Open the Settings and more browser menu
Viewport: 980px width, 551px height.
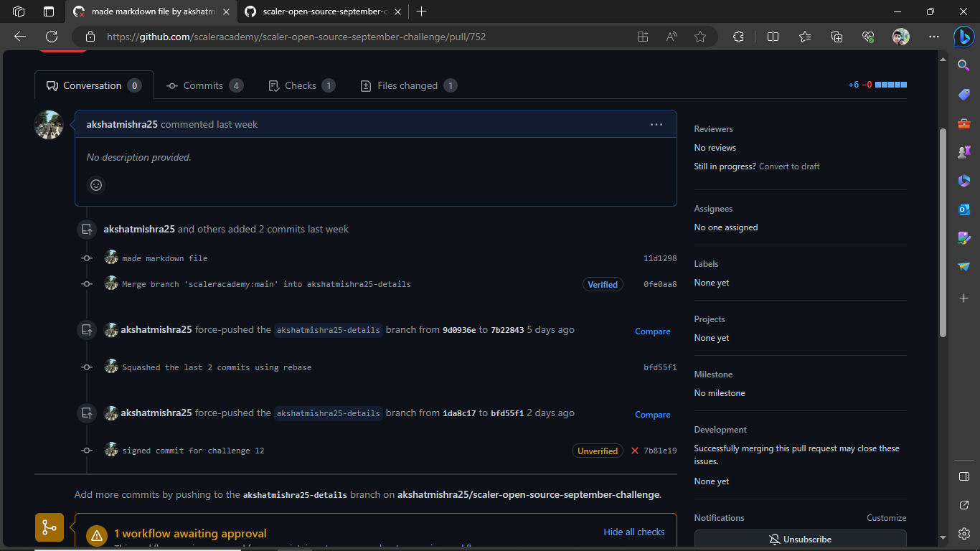tap(934, 36)
